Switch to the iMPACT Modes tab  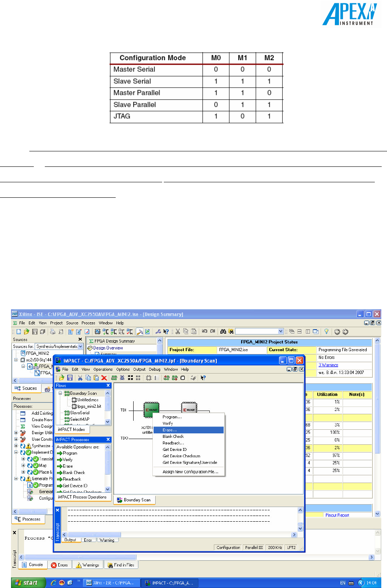coord(72,430)
